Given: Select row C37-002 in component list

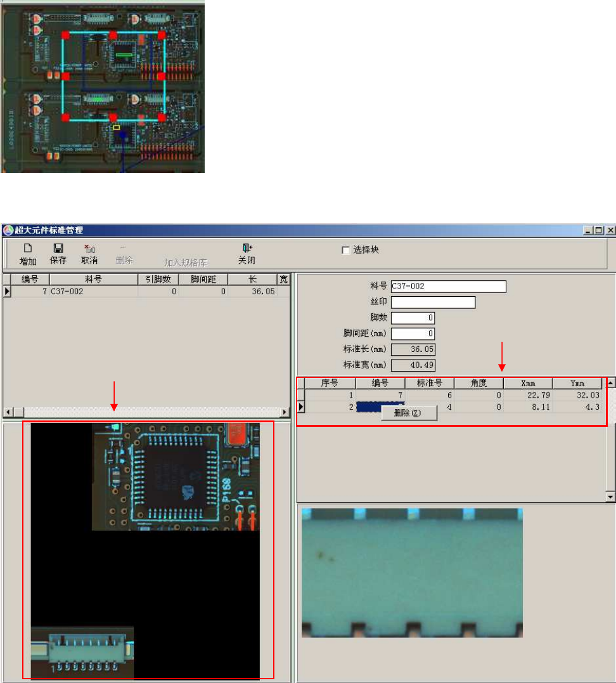Looking at the screenshot, I should (146, 292).
